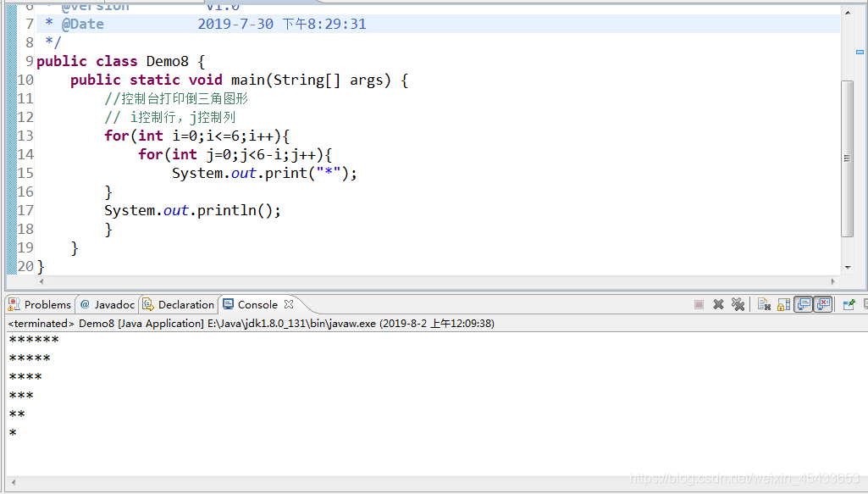Image resolution: width=868 pixels, height=494 pixels.
Task: Click the Terminate (red square) console button
Action: [x=699, y=304]
